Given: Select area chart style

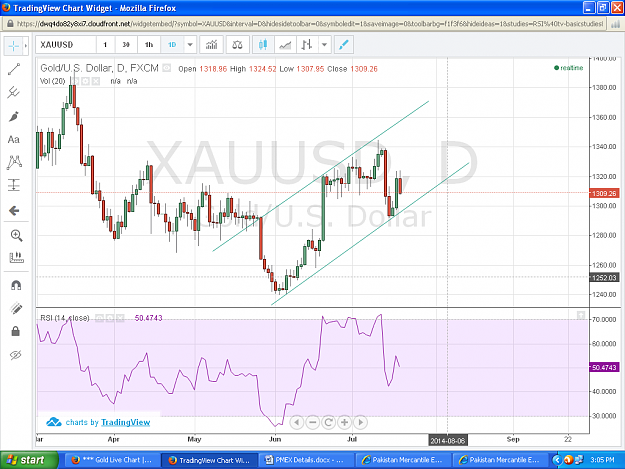Looking at the screenshot, I should (285, 45).
